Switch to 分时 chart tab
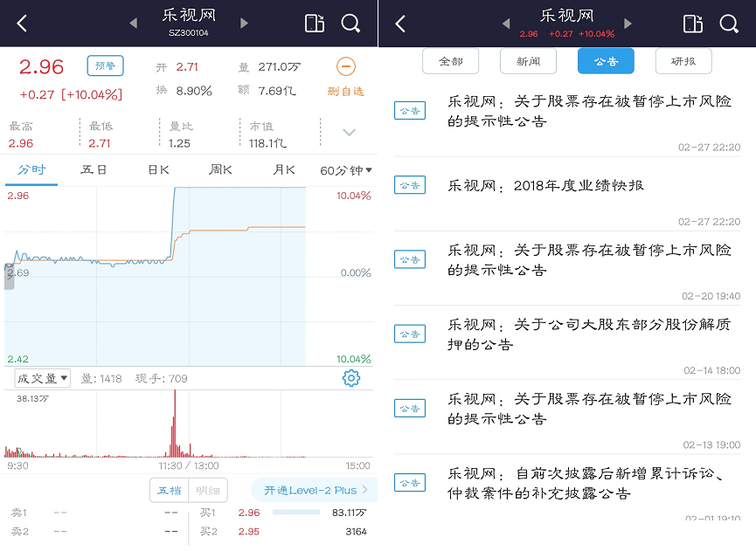This screenshot has width=756, height=551. tap(31, 169)
